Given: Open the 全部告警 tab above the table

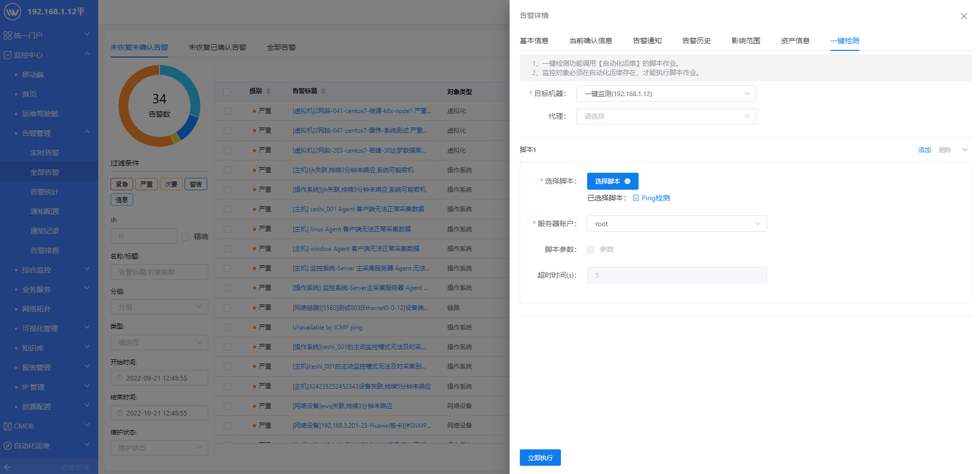Looking at the screenshot, I should point(281,47).
